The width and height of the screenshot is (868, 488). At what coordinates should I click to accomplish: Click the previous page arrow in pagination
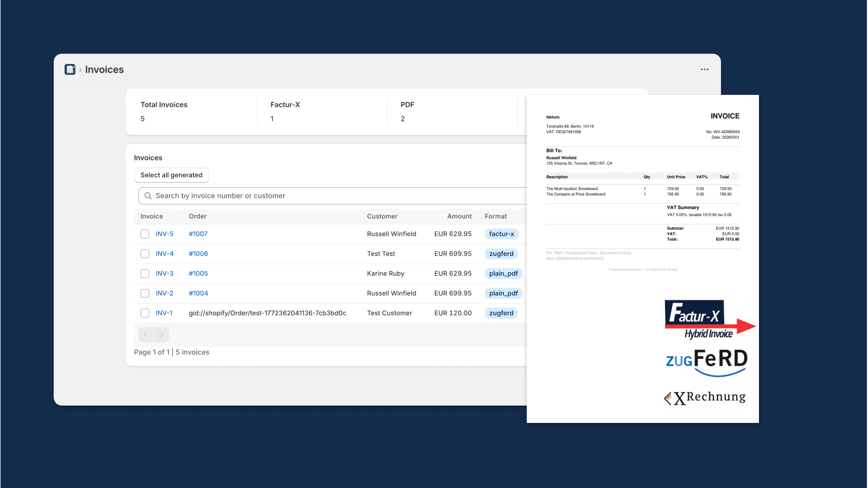146,335
